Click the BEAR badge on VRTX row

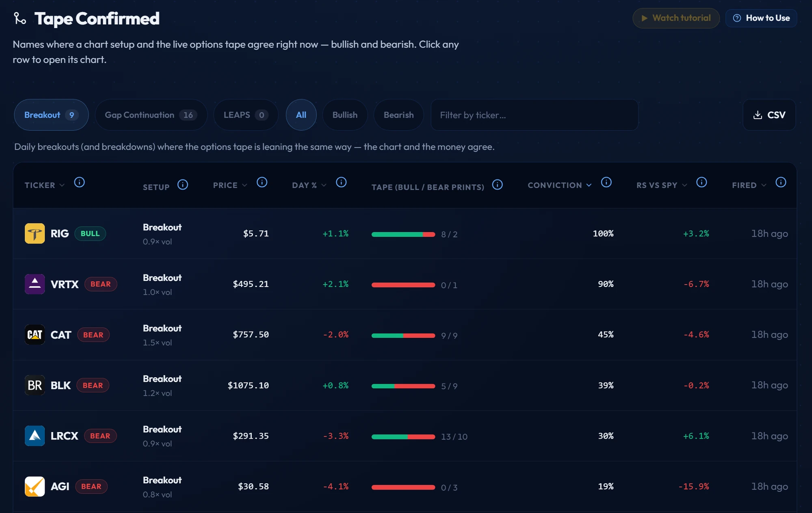click(x=101, y=284)
